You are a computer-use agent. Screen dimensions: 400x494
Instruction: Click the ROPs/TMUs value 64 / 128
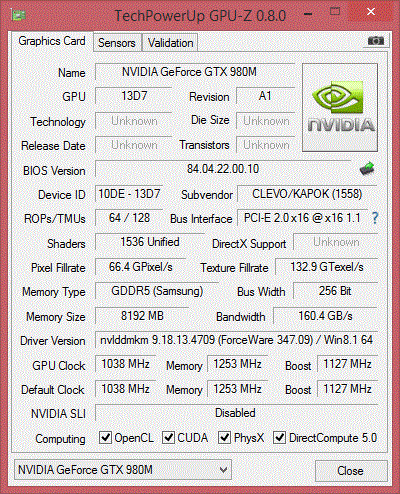129,218
